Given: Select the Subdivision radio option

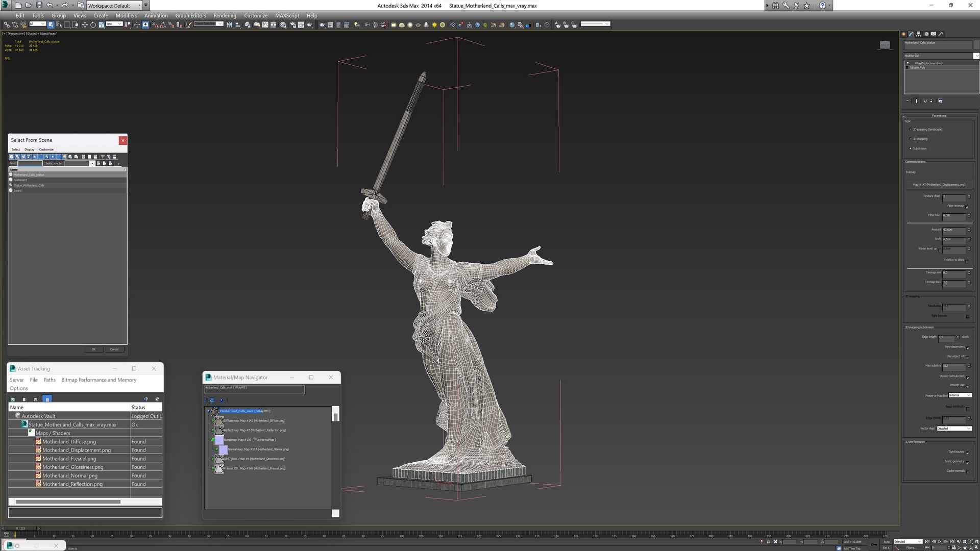Looking at the screenshot, I should (910, 148).
